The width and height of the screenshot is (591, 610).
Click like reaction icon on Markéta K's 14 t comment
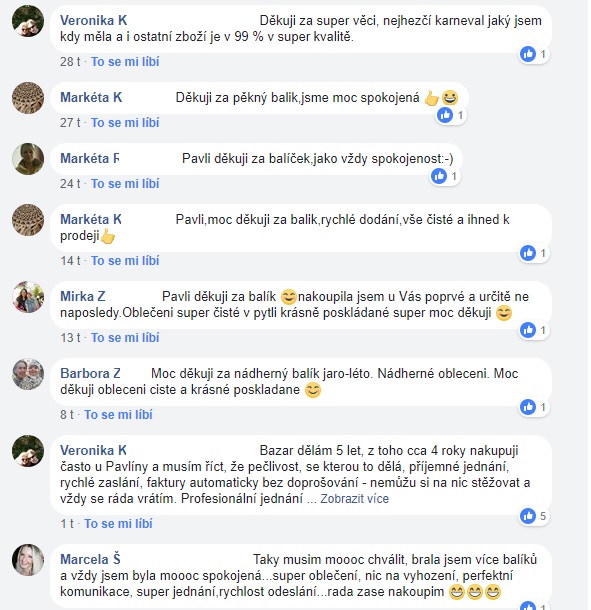point(528,253)
